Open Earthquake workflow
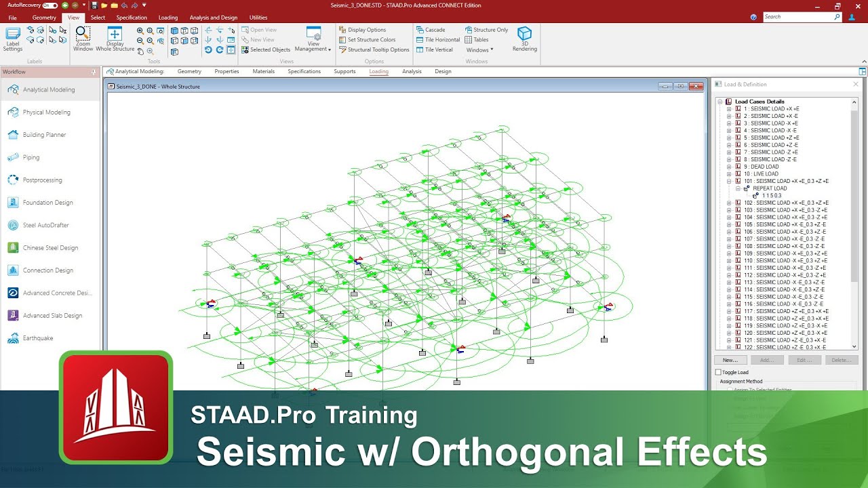The width and height of the screenshot is (868, 488). (x=51, y=338)
